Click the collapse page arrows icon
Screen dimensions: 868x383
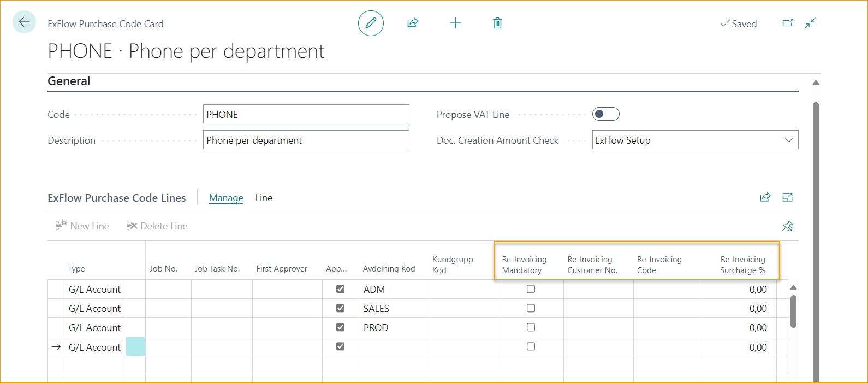810,23
